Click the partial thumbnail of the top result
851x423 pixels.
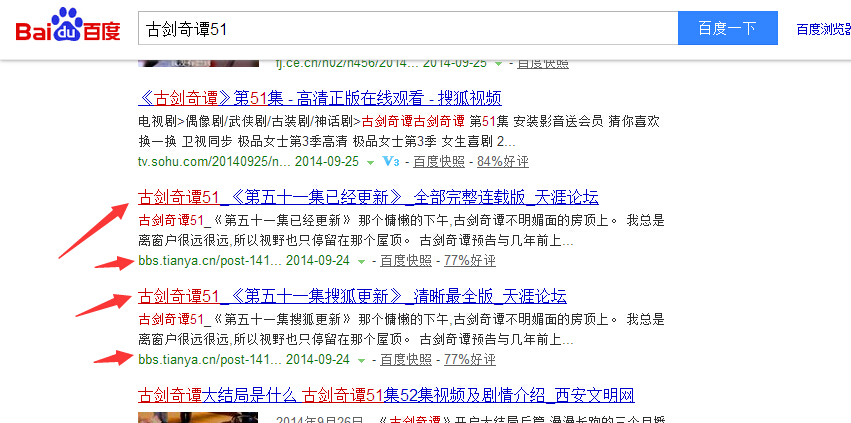pyautogui.click(x=164, y=63)
